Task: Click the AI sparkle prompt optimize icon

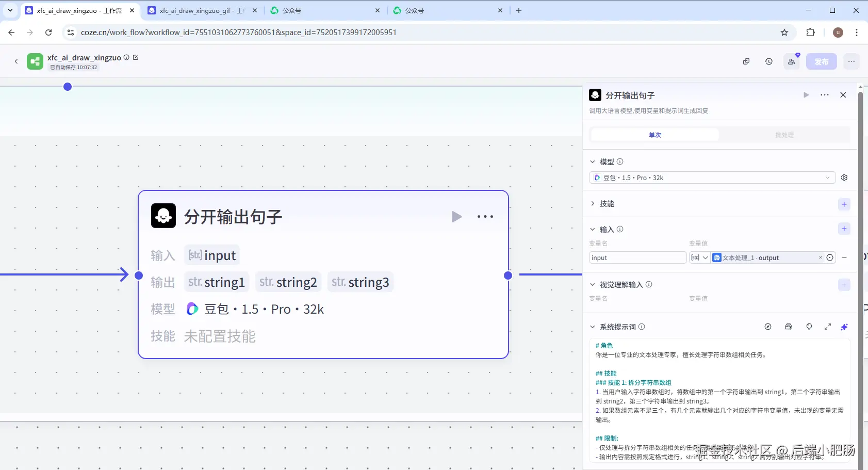Action: (x=844, y=327)
